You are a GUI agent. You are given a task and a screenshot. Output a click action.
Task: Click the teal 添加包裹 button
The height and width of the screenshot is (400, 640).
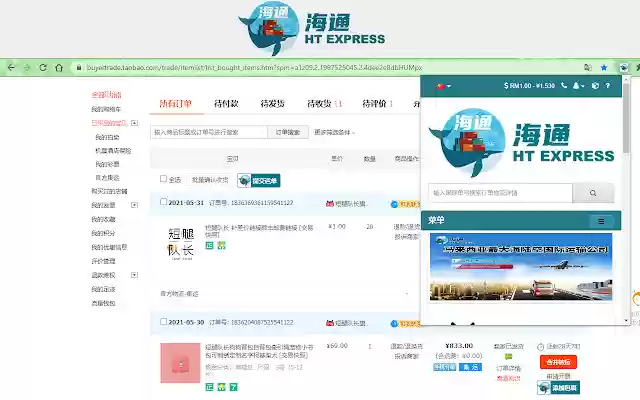pos(558,387)
